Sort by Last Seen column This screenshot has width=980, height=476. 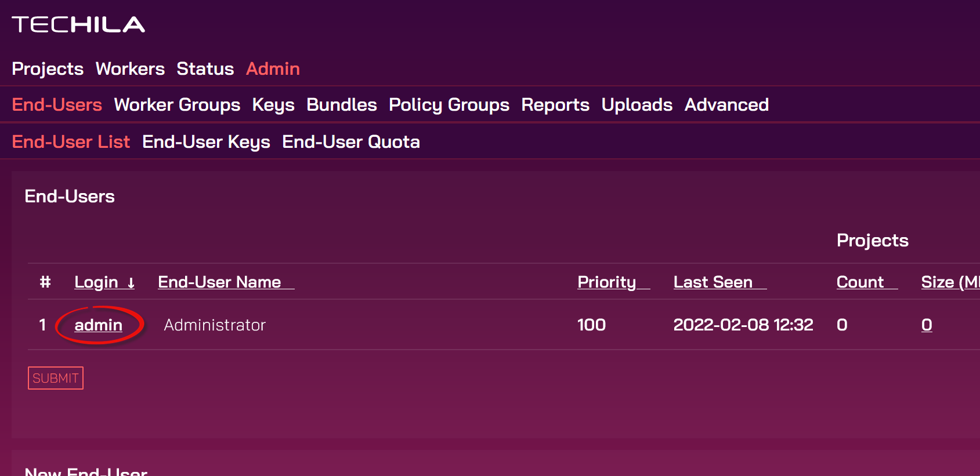coord(713,282)
